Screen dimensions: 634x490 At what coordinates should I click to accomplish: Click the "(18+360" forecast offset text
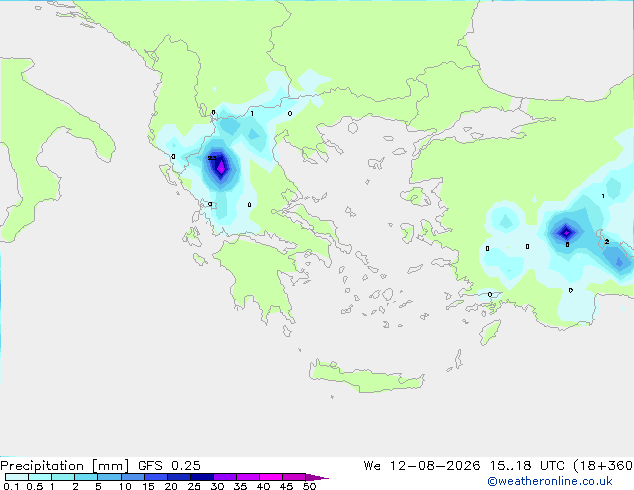tap(603, 466)
